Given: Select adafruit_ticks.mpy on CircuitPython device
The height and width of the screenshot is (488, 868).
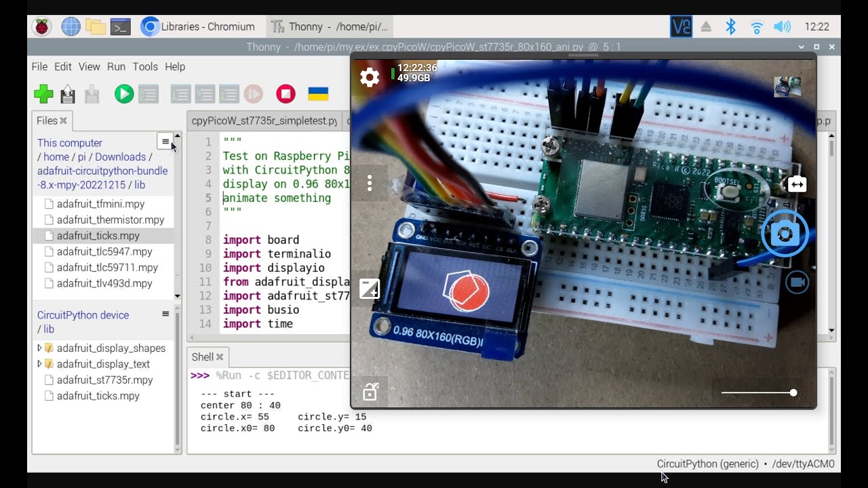Looking at the screenshot, I should [x=98, y=396].
